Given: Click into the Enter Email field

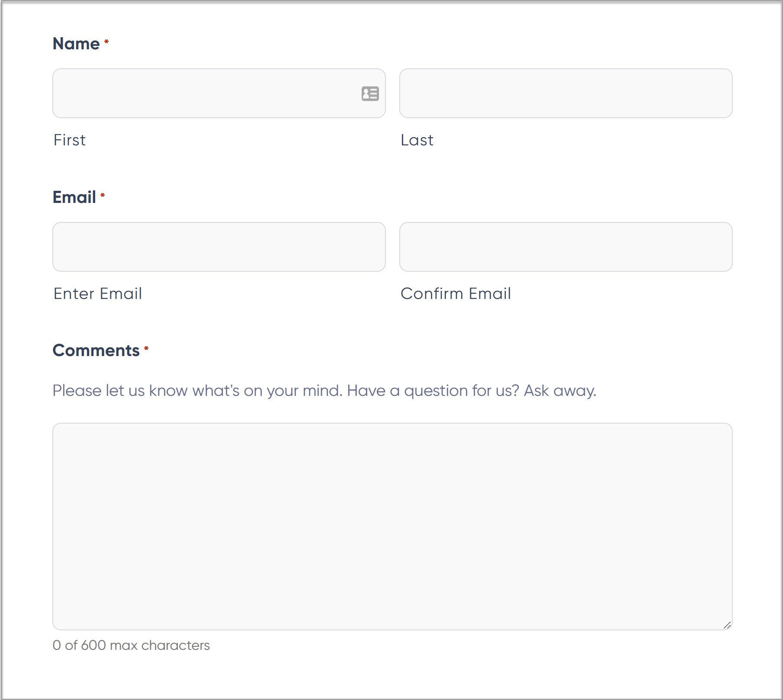Looking at the screenshot, I should tap(219, 247).
